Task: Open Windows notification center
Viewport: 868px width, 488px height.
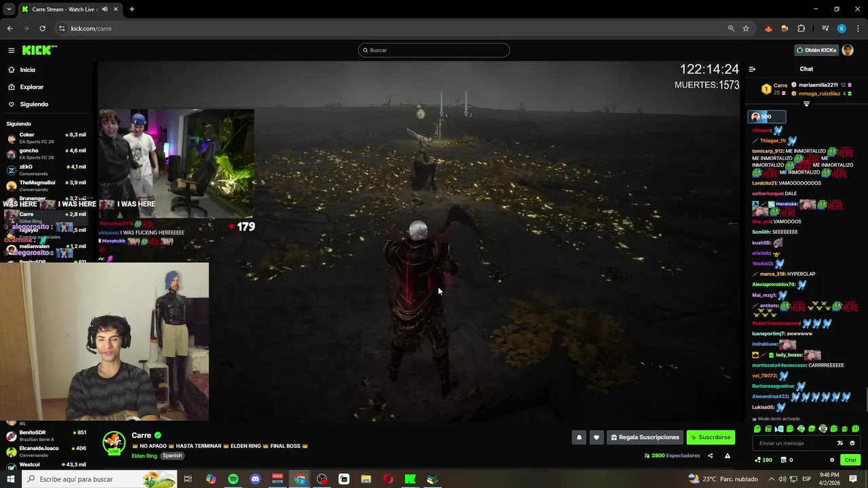Action: (853, 479)
